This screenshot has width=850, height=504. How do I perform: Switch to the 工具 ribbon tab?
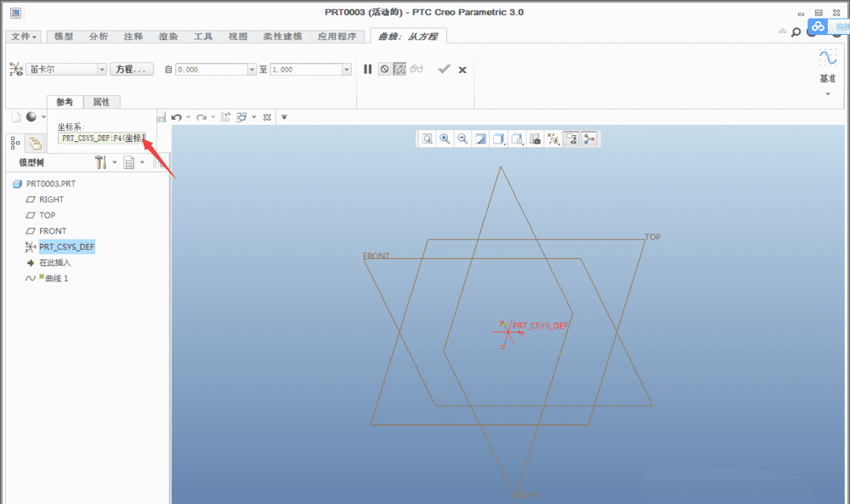click(x=203, y=37)
